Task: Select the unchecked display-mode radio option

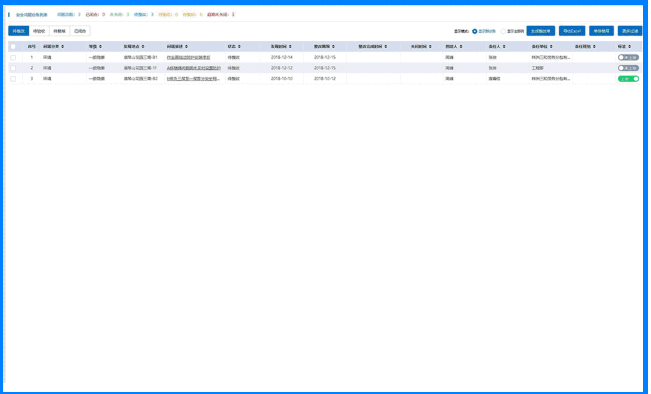Action: pyautogui.click(x=503, y=31)
